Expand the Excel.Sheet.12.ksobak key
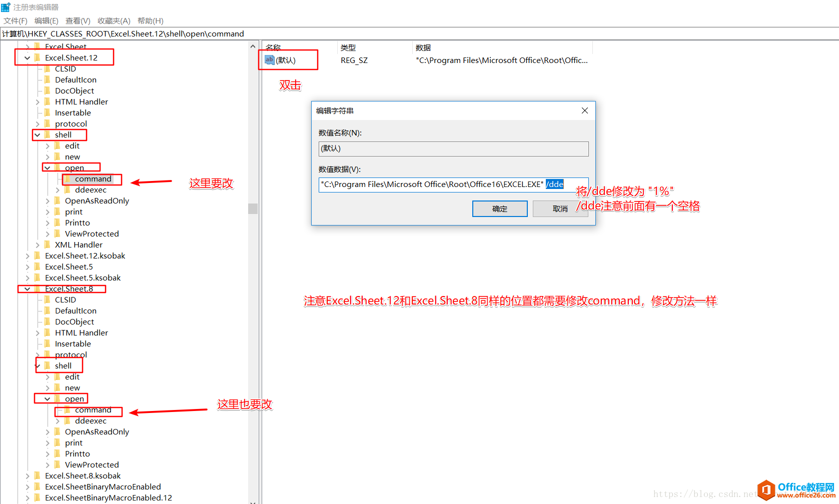 [x=28, y=256]
